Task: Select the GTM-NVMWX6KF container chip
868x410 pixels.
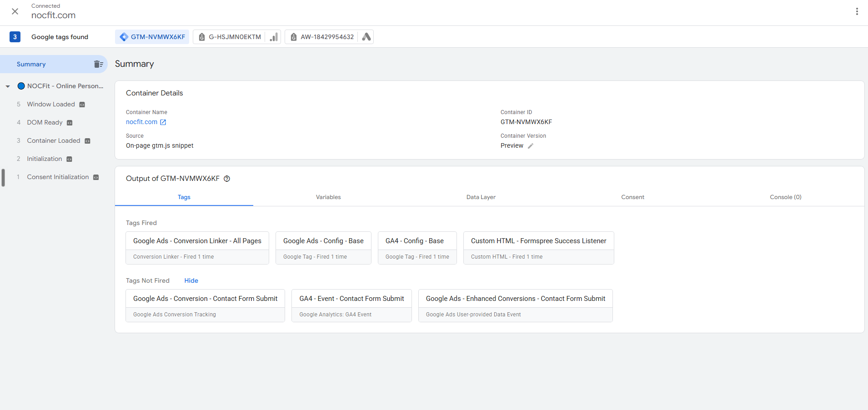Action: click(152, 37)
